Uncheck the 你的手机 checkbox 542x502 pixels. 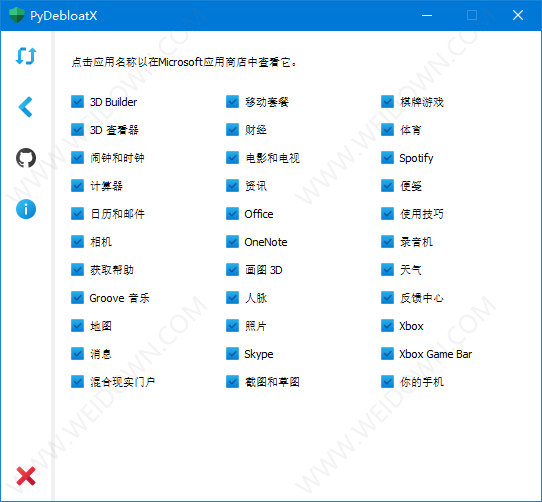(387, 382)
